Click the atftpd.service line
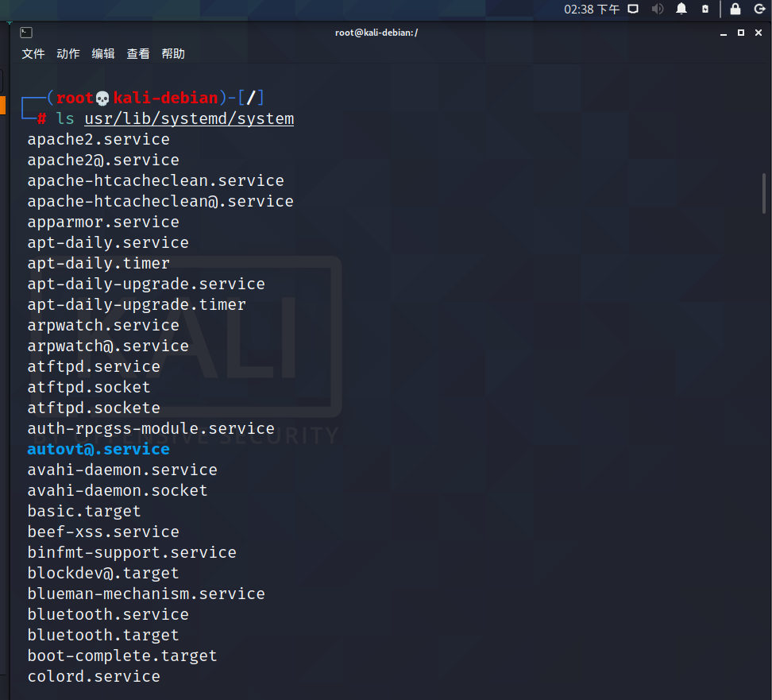This screenshot has height=700, width=772. [x=94, y=367]
